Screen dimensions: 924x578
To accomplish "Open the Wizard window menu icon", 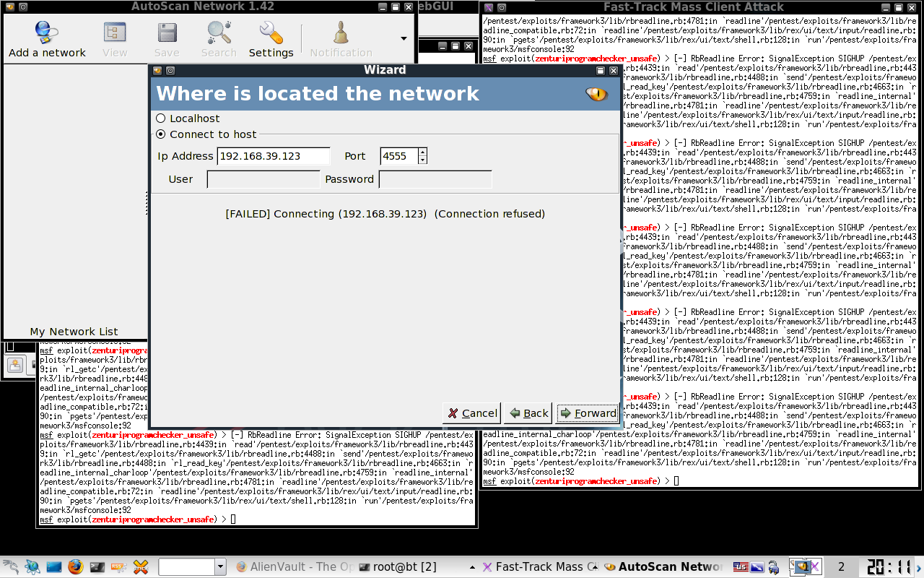I will click(157, 70).
